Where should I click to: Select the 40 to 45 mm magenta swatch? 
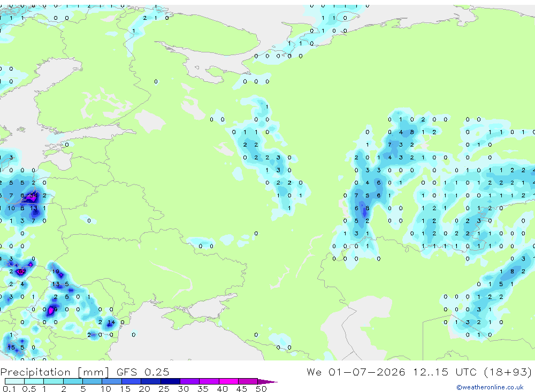click(228, 381)
